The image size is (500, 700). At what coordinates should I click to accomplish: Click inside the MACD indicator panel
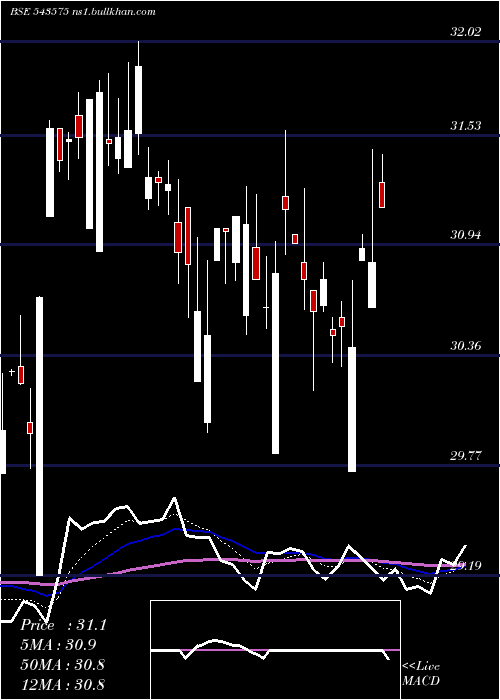point(275,650)
